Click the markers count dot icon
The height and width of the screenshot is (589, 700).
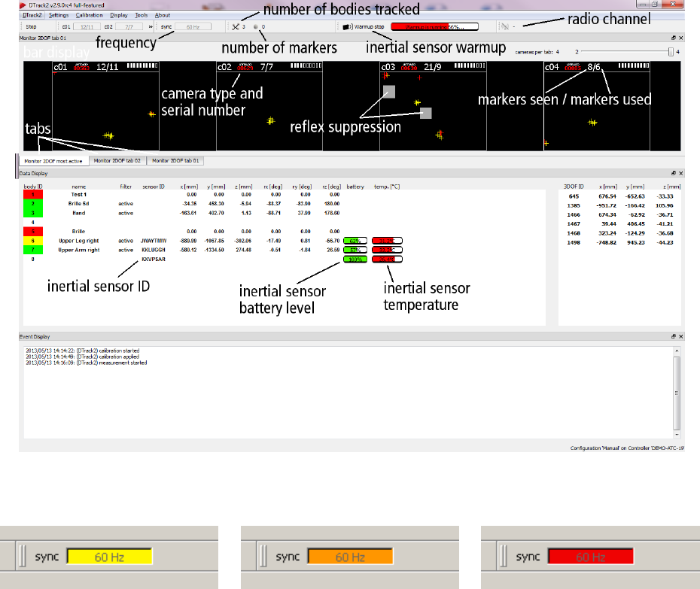click(x=256, y=27)
